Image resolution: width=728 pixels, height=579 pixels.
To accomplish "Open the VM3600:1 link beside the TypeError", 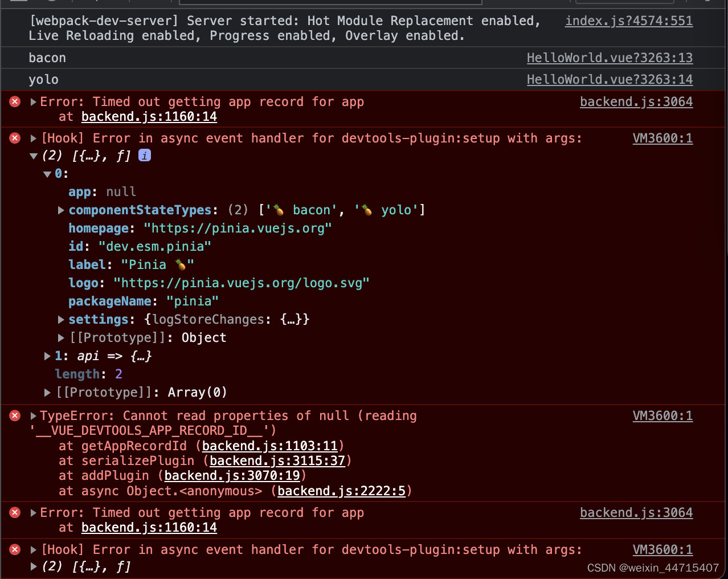I will (662, 415).
